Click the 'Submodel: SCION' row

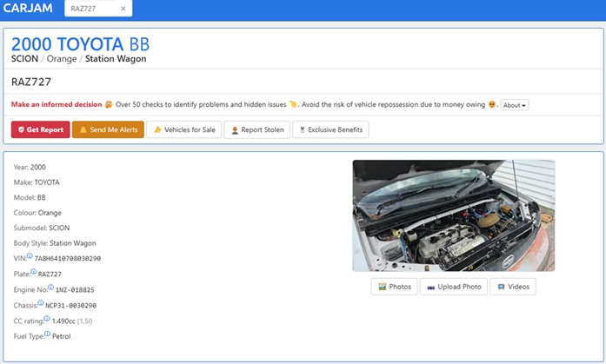point(42,228)
